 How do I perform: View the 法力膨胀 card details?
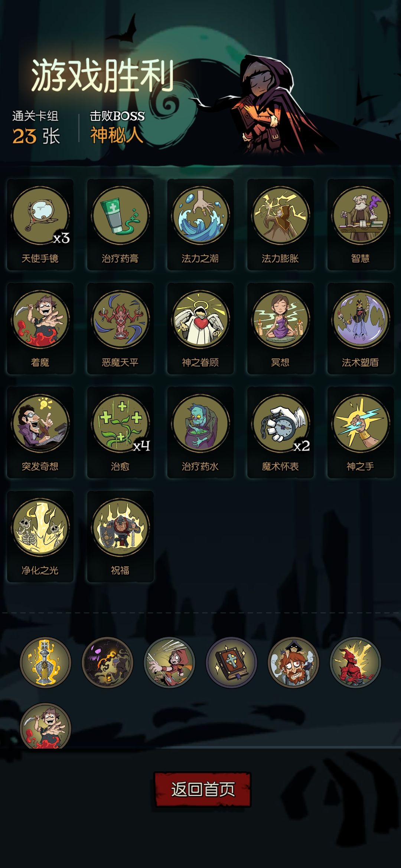pyautogui.click(x=280, y=224)
